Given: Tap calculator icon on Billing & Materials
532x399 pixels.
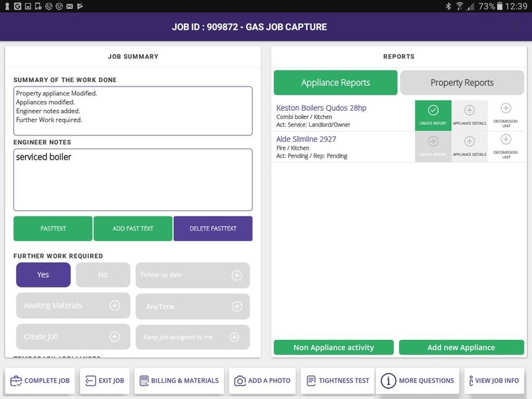Looking at the screenshot, I should pyautogui.click(x=144, y=381).
